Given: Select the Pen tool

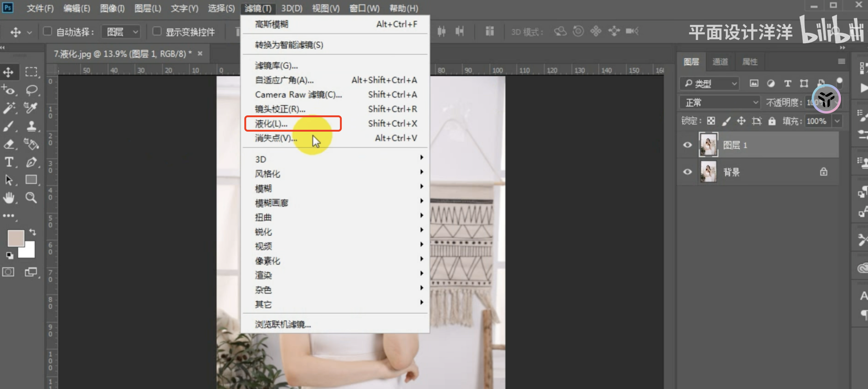Looking at the screenshot, I should tap(31, 162).
